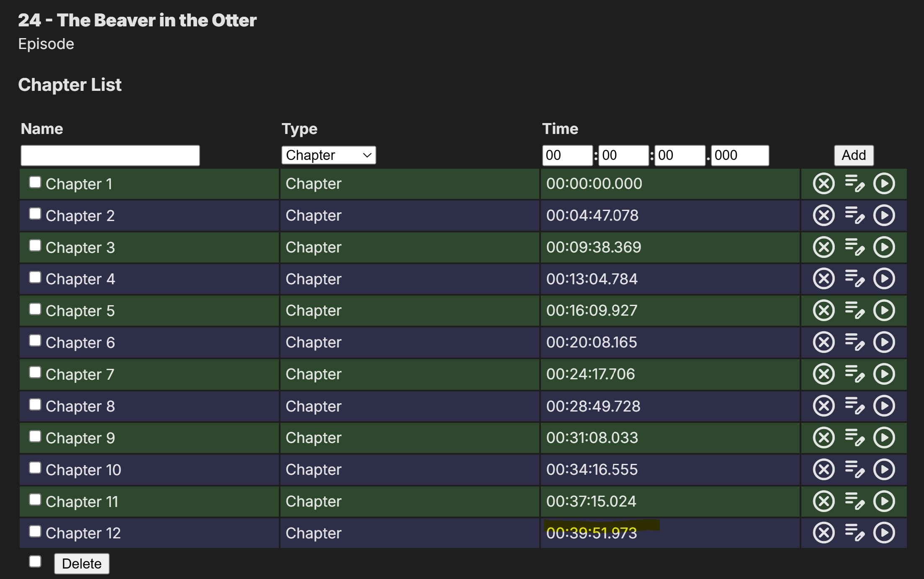Edit Chapter 4 with its edit icon
The image size is (924, 579).
(855, 279)
